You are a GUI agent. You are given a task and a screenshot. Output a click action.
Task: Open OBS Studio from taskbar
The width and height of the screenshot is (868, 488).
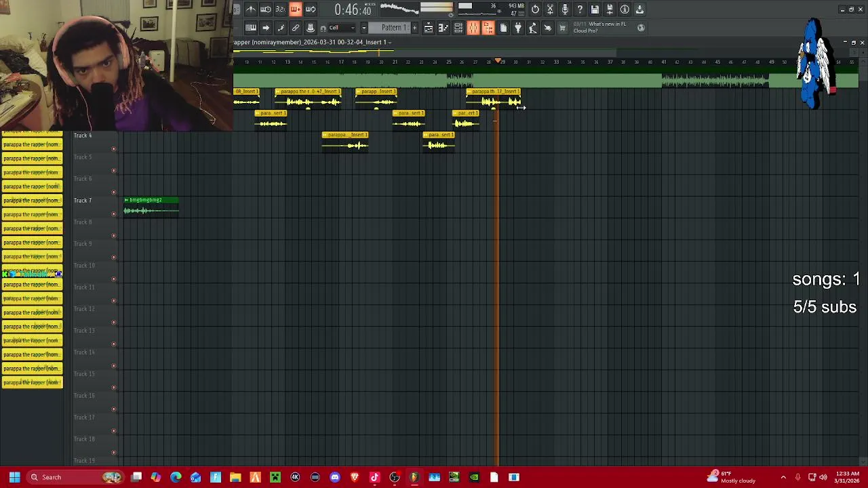[395, 477]
